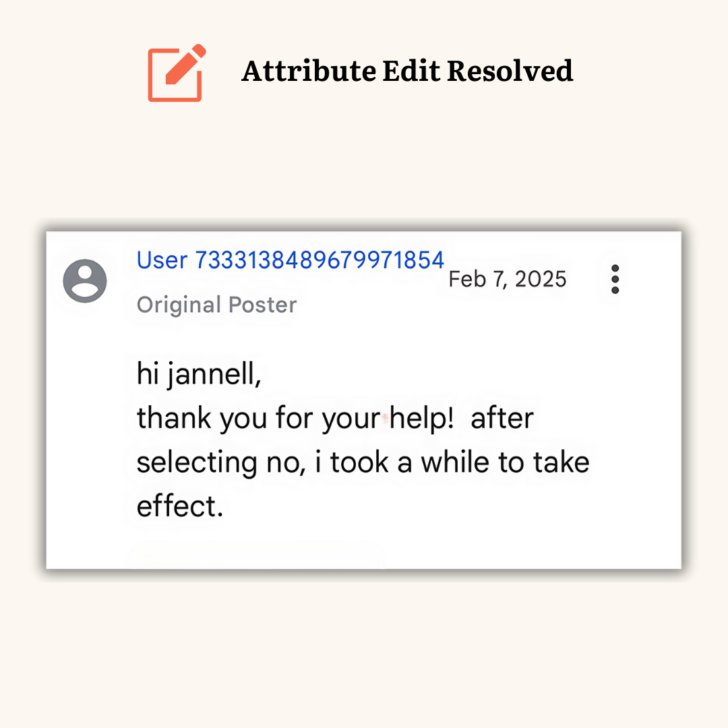
Task: Click the word "selecting" in the message
Action: 197,463
